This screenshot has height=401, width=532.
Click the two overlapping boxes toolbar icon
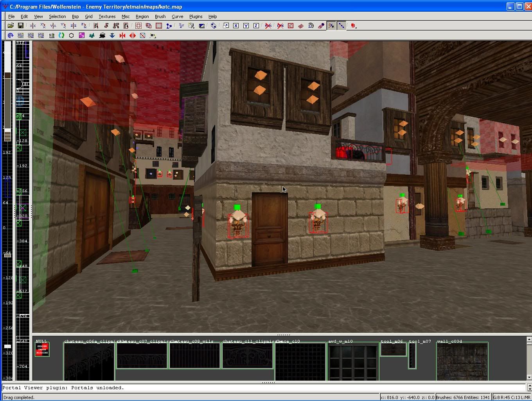[x=149, y=26]
